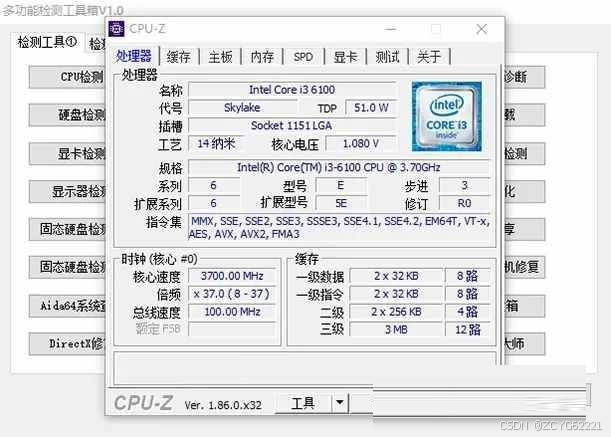Open the SPD tab
This screenshot has width=611, height=437.
click(x=303, y=57)
